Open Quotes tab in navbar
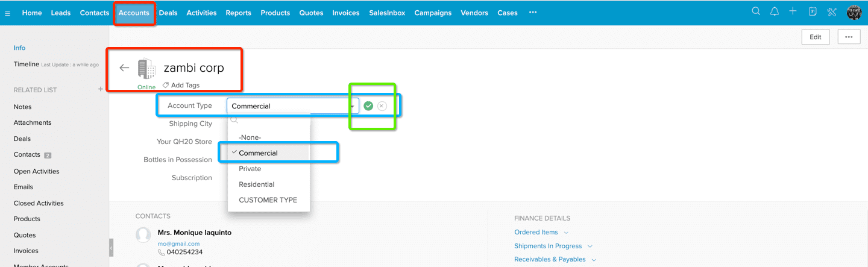 pyautogui.click(x=311, y=13)
